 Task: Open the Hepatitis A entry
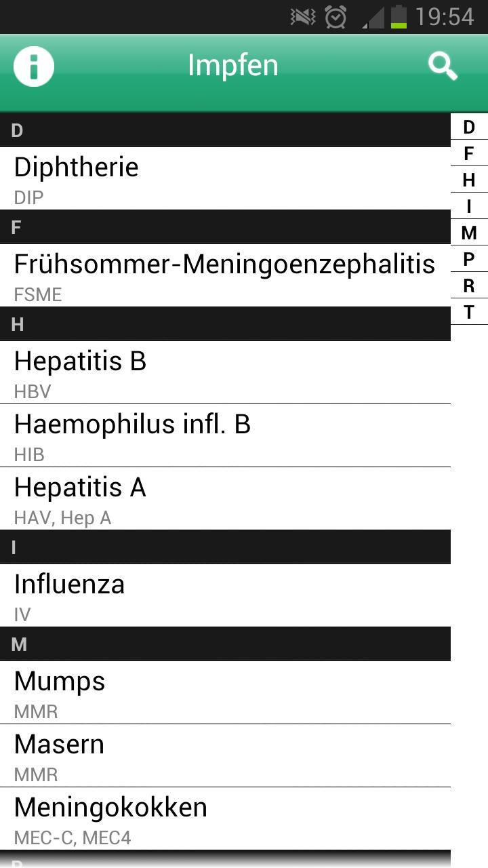pyautogui.click(x=225, y=498)
